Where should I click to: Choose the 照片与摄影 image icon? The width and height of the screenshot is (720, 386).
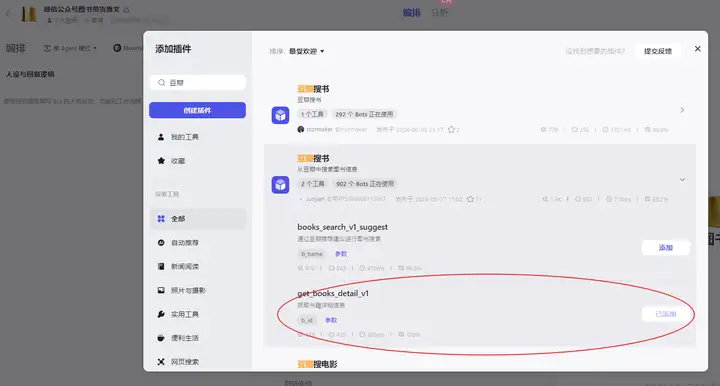[x=161, y=290]
